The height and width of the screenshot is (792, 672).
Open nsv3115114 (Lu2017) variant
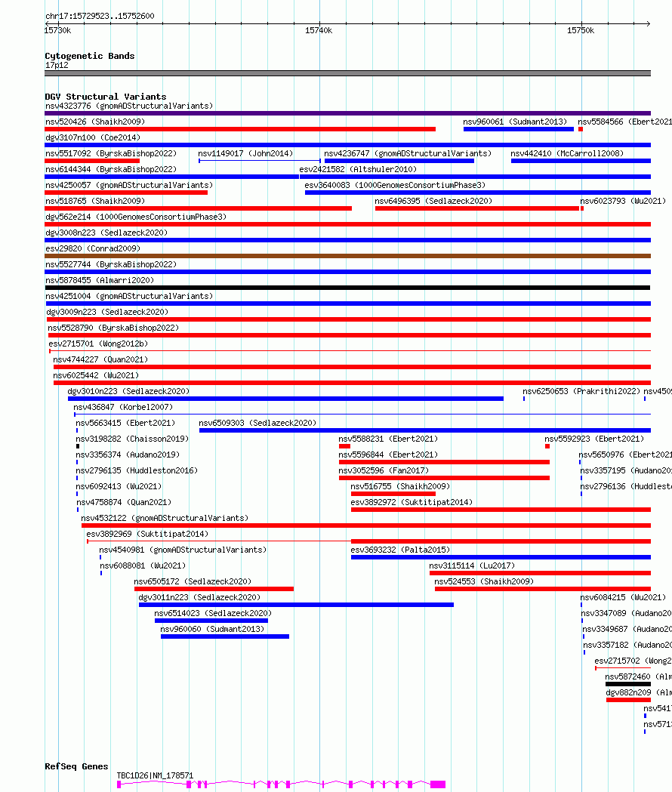point(472,565)
